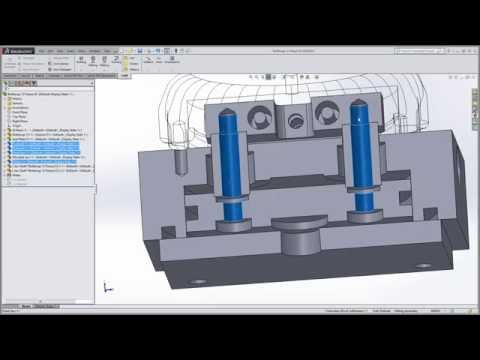Viewport: 480px width, 360px height.
Task: Select the Right Plane tree item
Action: tap(17, 121)
